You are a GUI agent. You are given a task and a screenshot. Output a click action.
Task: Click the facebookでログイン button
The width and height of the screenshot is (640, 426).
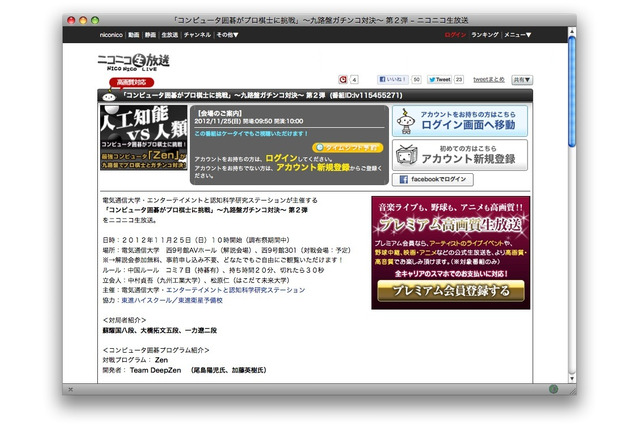431,180
